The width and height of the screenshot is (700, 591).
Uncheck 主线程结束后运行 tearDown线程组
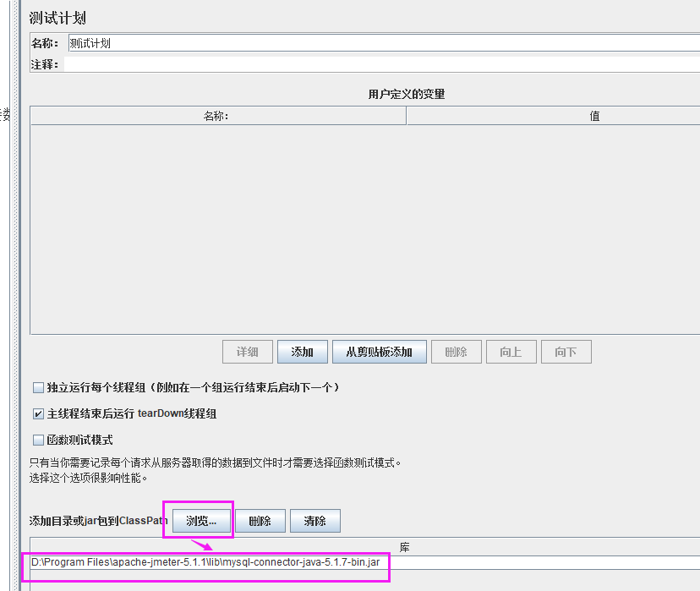click(37, 413)
